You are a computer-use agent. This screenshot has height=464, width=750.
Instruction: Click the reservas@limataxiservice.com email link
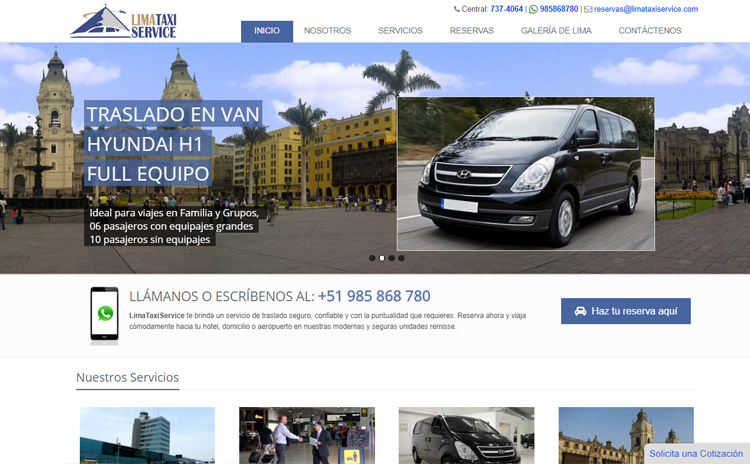point(645,9)
